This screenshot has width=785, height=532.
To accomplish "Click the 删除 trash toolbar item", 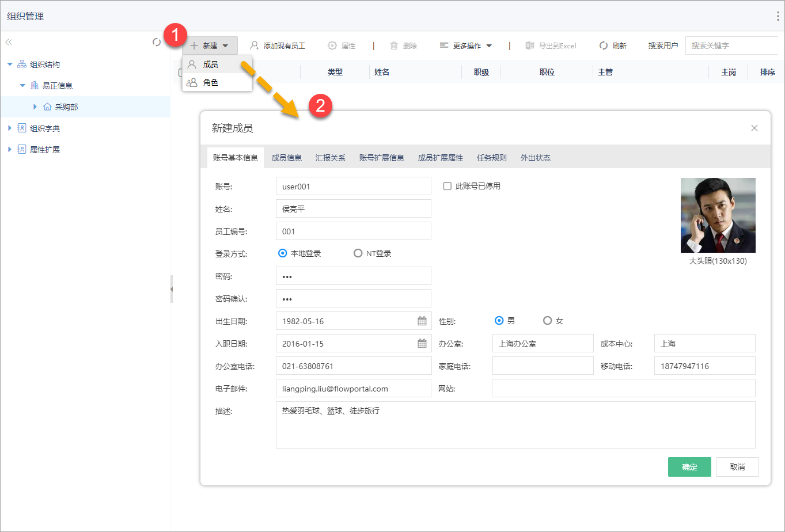I will coord(403,45).
